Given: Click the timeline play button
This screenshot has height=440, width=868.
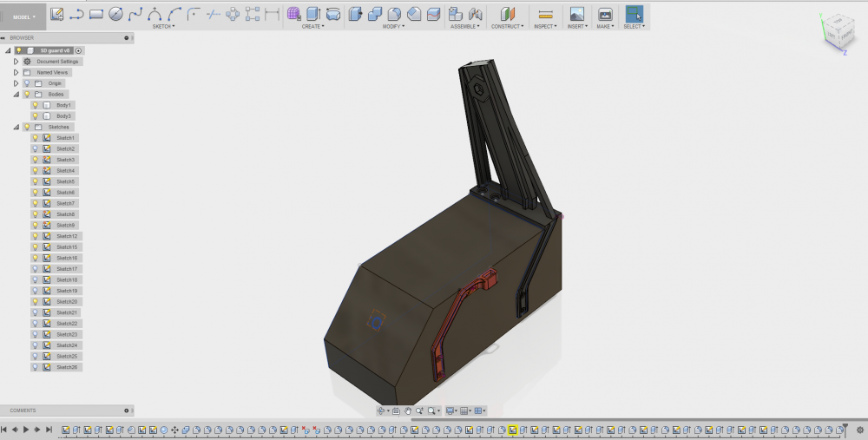Looking at the screenshot, I should 26,430.
